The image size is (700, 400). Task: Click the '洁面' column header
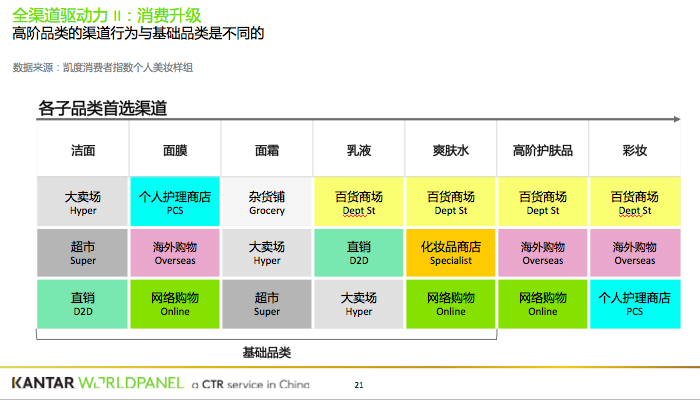(x=83, y=150)
